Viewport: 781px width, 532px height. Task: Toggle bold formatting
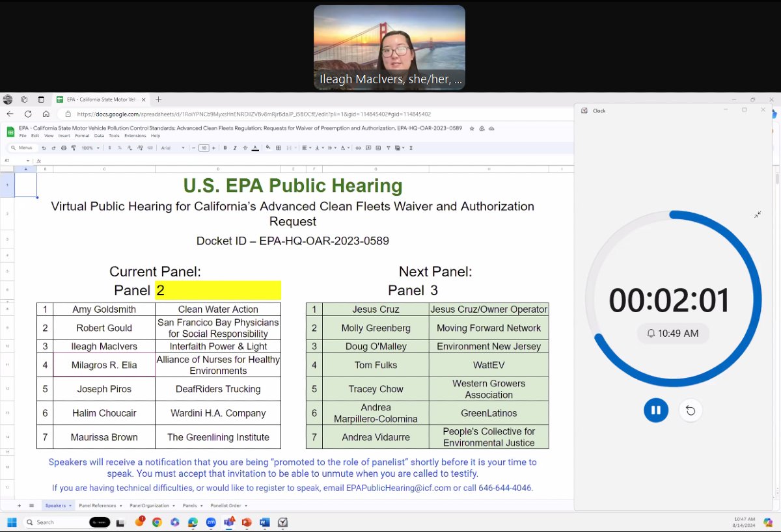pyautogui.click(x=225, y=148)
